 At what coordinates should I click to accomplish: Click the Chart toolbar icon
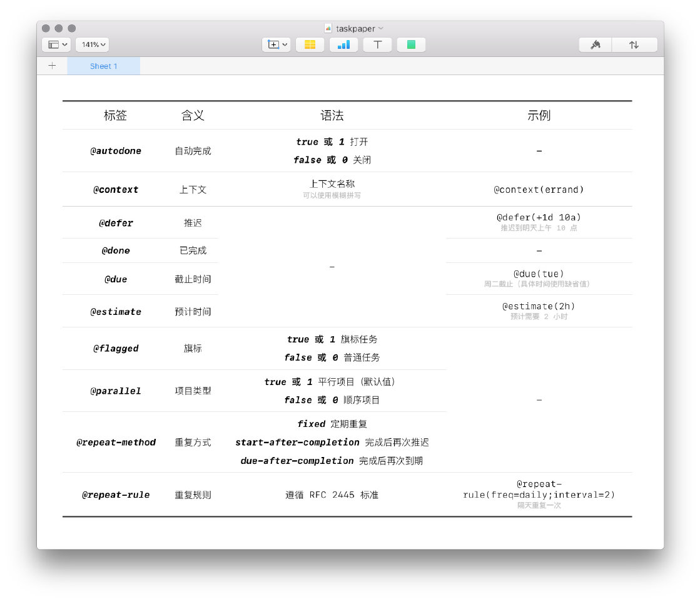click(343, 44)
